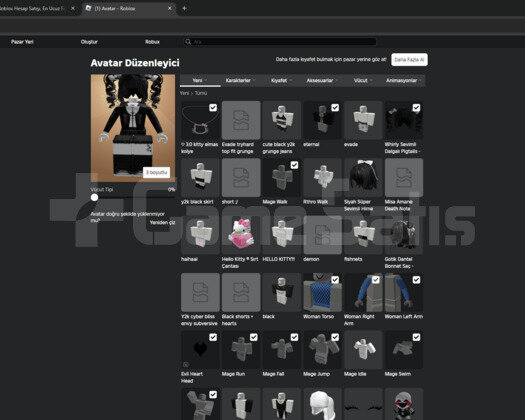Select the 3.0 kitty elmas kolye necklace item
This screenshot has width=525, height=420.
(x=200, y=120)
